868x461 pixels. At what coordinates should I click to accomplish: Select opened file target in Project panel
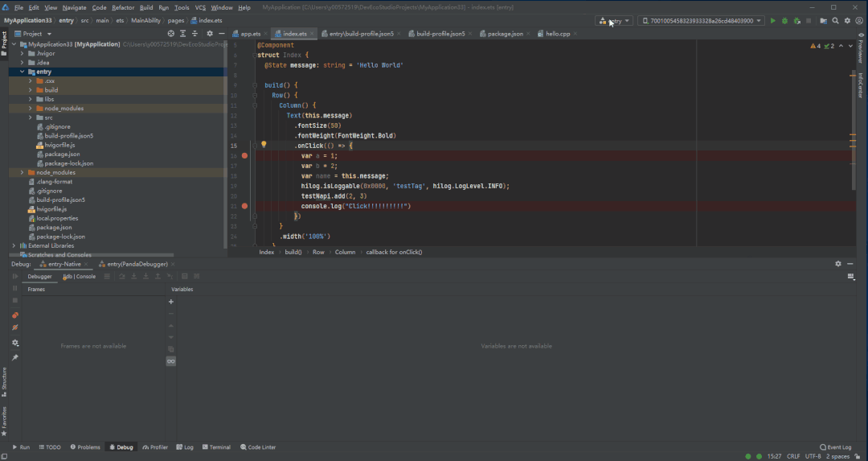coord(171,34)
